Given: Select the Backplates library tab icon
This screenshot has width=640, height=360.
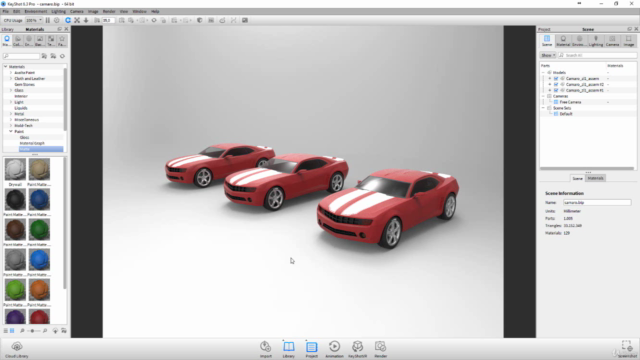Looking at the screenshot, I should click(40, 40).
